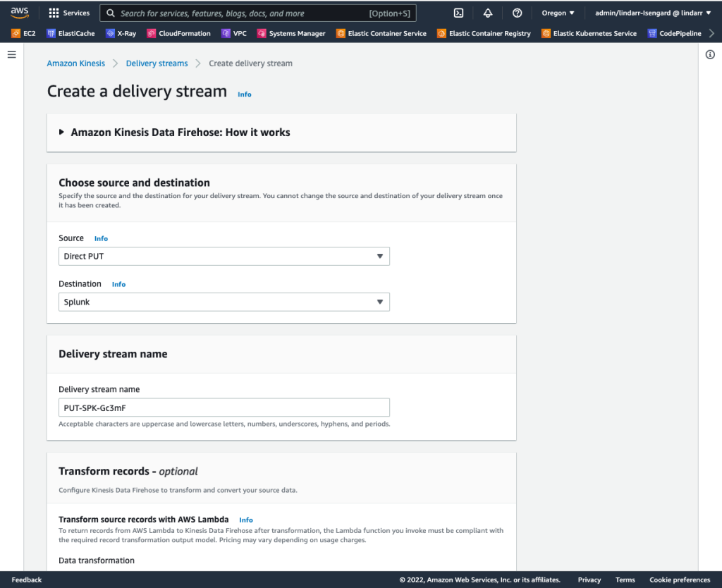Screen dimensions: 722x588
Task: Open the Elastic Container Service icon
Action: coord(341,33)
